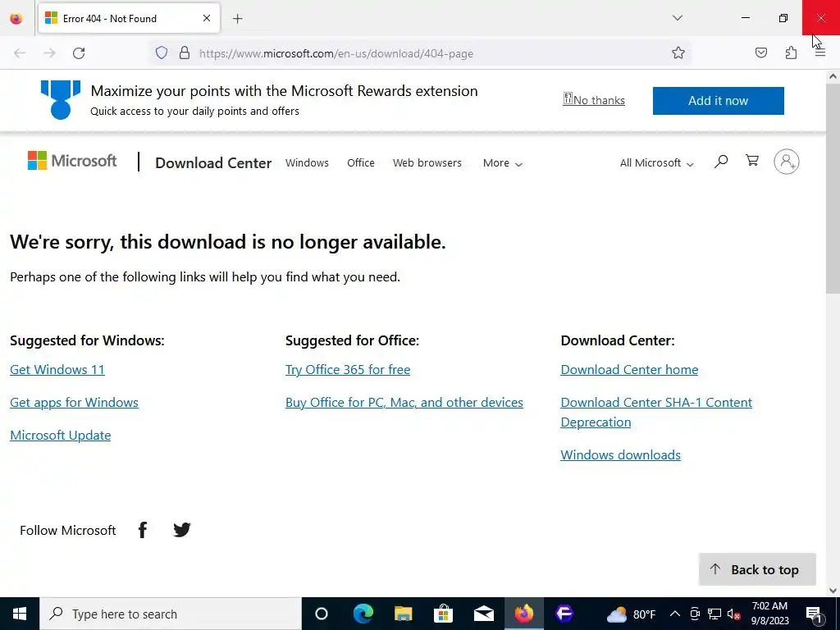Open Microsoft Facebook page icon

143,530
